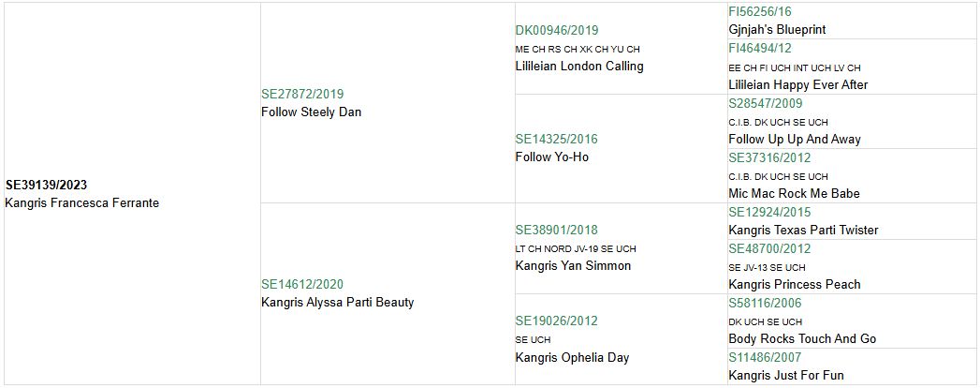
Task: Follow the SE14325/2016 registration link
Action: pos(556,139)
